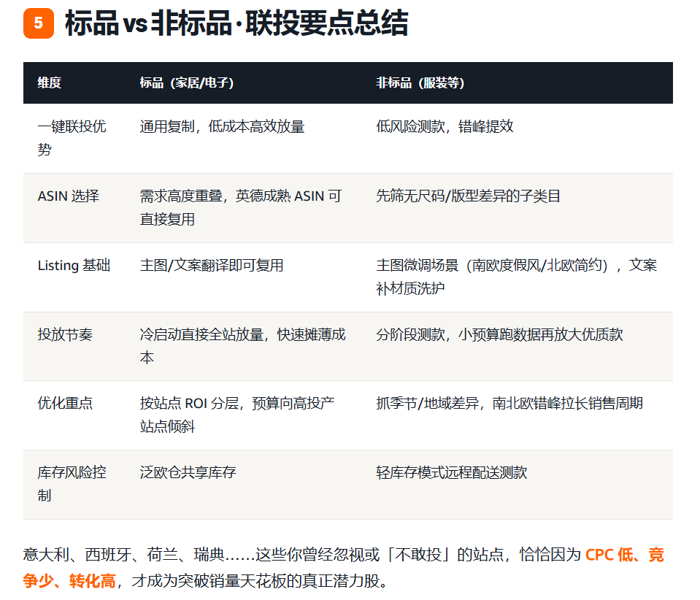The image size is (700, 600).
Task: Select the ASIN 选择 row label
Action: [x=69, y=196]
